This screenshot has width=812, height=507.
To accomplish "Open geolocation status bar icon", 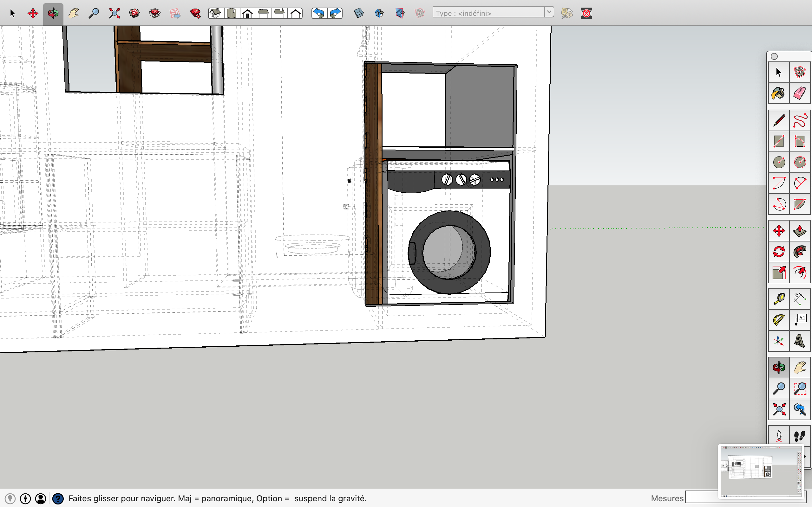I will [10, 499].
